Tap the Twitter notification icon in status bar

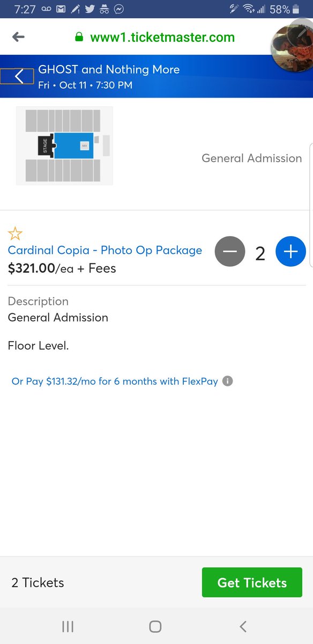[x=90, y=9]
